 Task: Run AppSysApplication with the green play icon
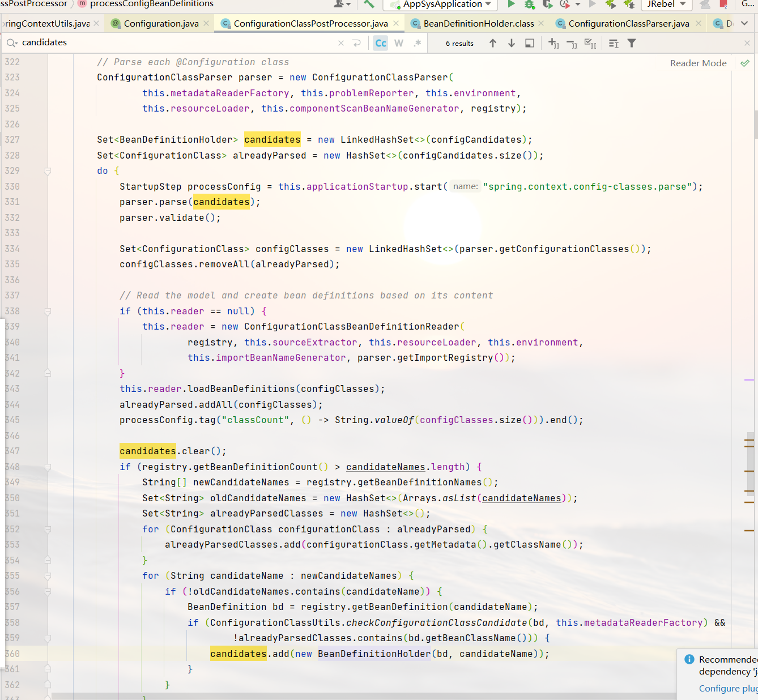click(511, 4)
